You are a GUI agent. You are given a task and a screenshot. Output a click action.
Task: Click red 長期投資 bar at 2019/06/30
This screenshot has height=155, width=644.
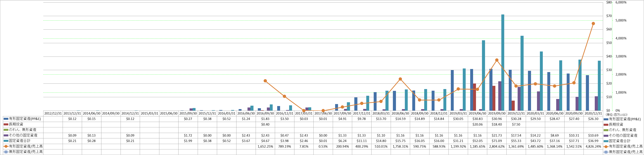pos(475,97)
